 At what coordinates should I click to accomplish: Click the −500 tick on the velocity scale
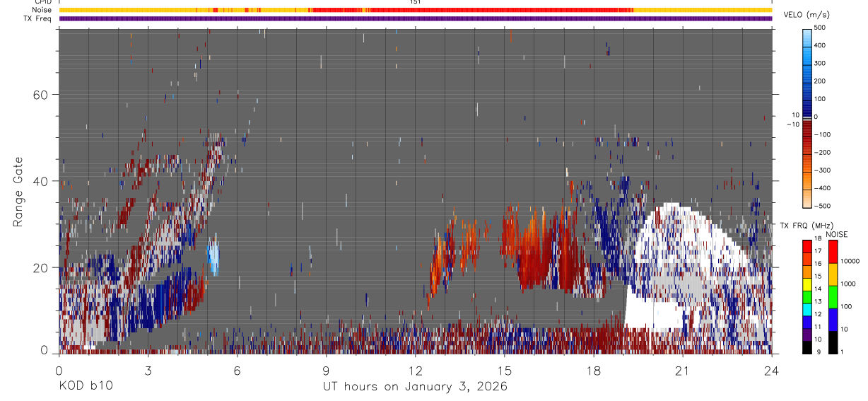[x=823, y=206]
